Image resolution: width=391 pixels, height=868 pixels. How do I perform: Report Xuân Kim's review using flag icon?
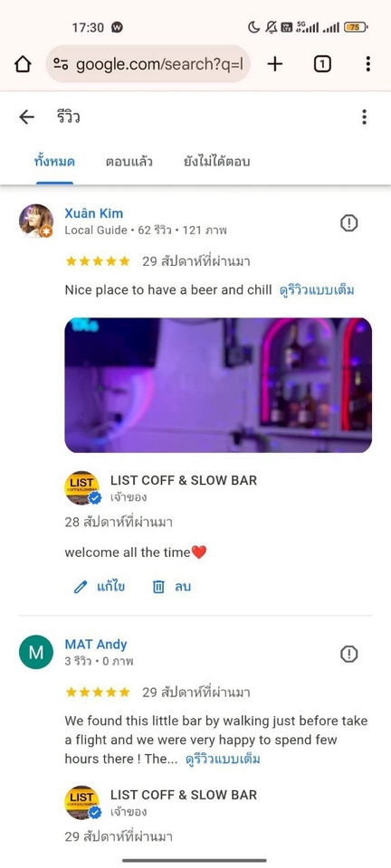348,223
